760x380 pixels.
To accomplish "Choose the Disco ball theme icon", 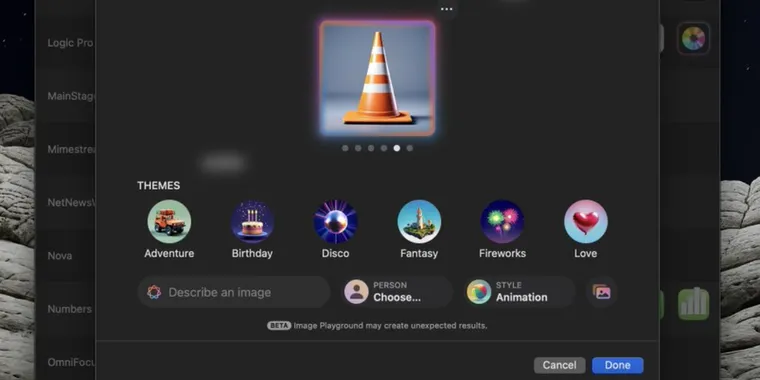I will point(335,222).
